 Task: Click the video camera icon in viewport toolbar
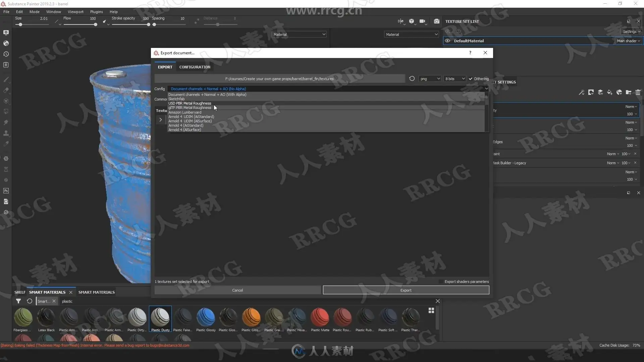[x=422, y=21]
